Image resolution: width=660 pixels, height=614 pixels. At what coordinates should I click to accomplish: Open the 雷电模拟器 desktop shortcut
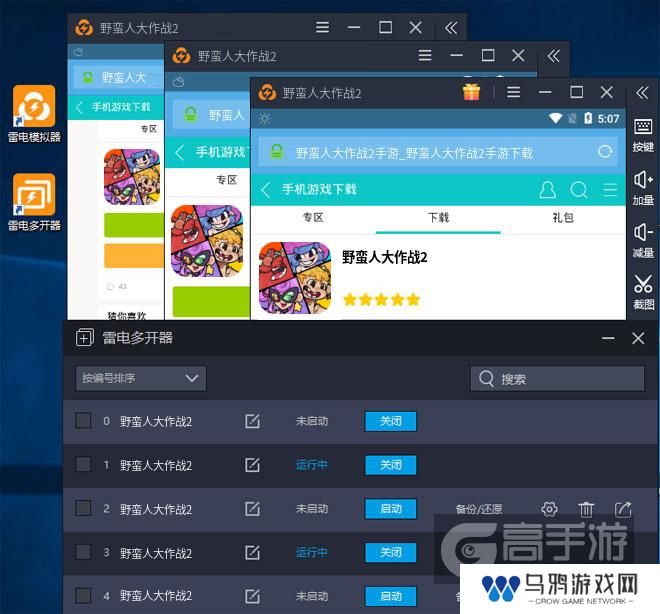pos(34,114)
